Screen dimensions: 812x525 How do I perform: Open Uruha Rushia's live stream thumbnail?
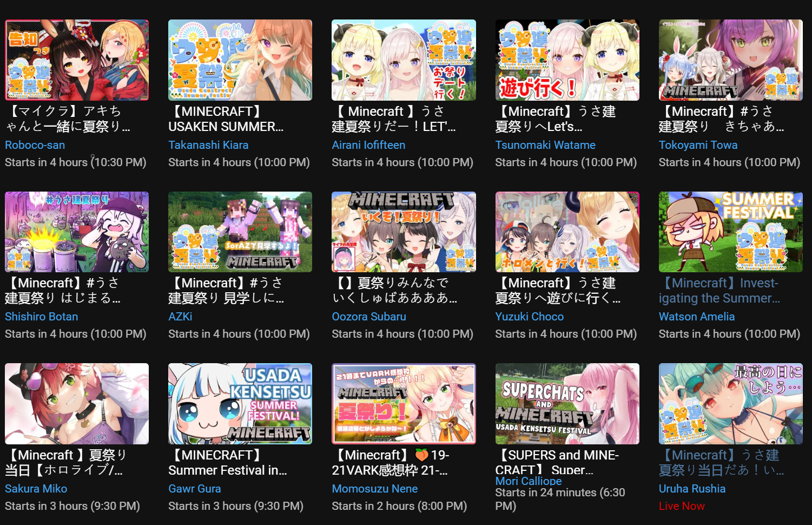coord(730,404)
